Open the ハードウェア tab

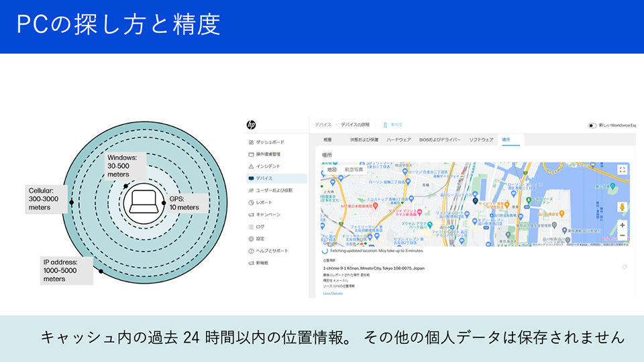(398, 140)
